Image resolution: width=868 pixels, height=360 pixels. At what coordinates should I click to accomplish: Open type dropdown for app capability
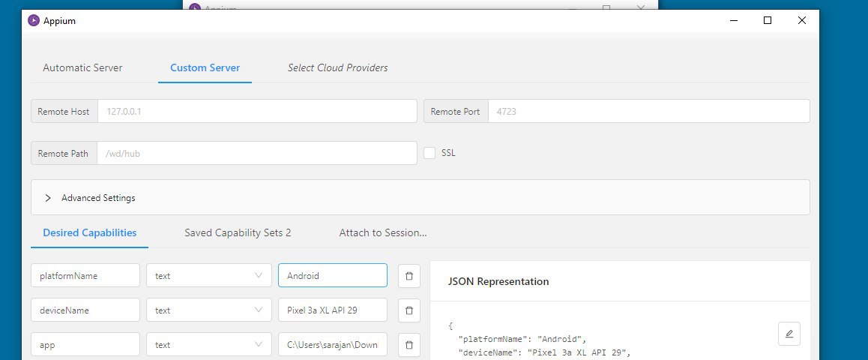point(208,344)
